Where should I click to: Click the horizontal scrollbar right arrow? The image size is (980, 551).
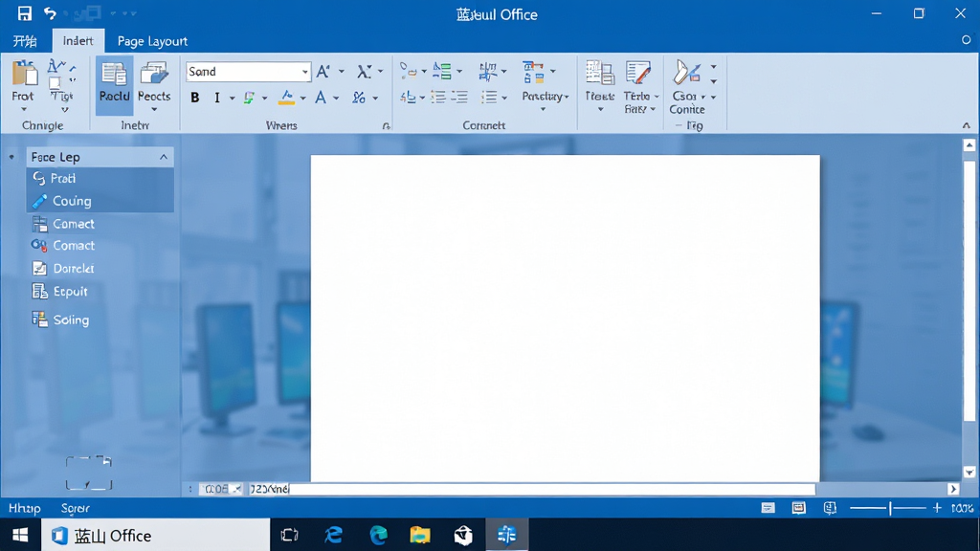pos(954,489)
